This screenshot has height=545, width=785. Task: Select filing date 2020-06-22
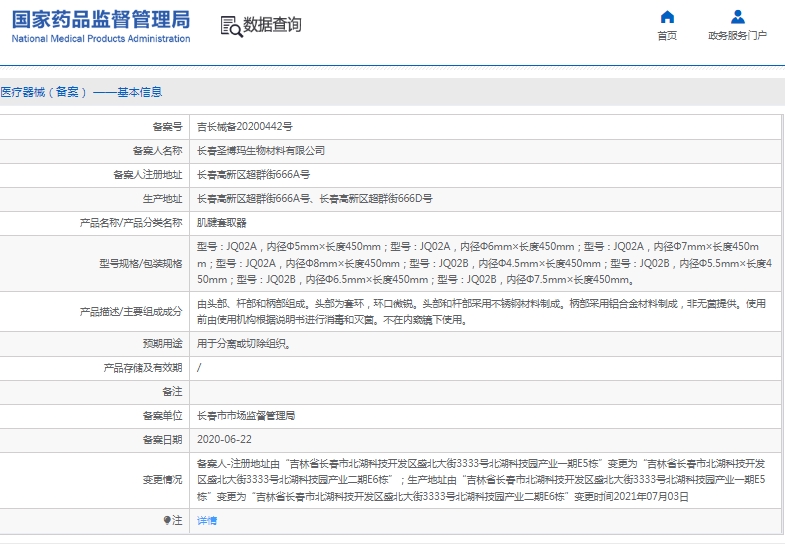pyautogui.click(x=224, y=440)
